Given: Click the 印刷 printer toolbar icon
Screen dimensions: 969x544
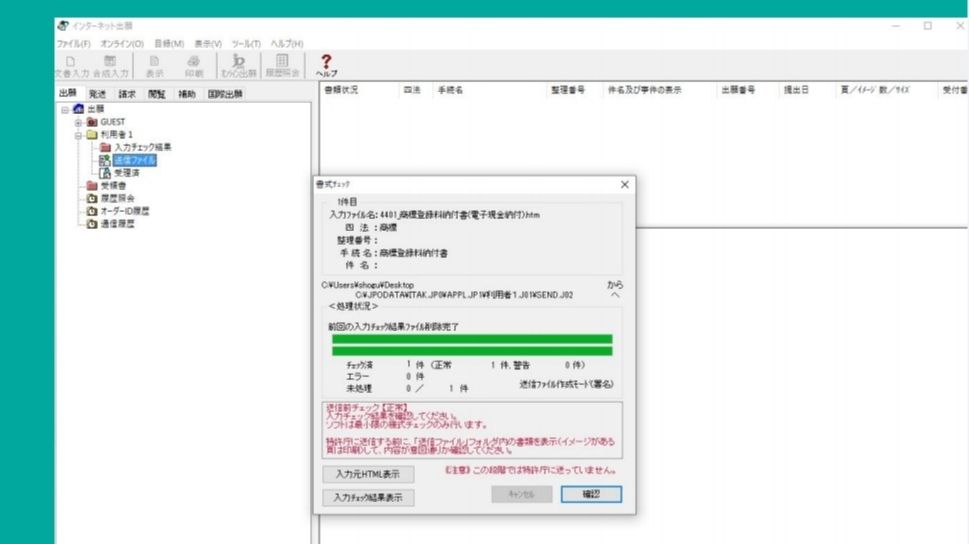Looking at the screenshot, I should click(194, 66).
